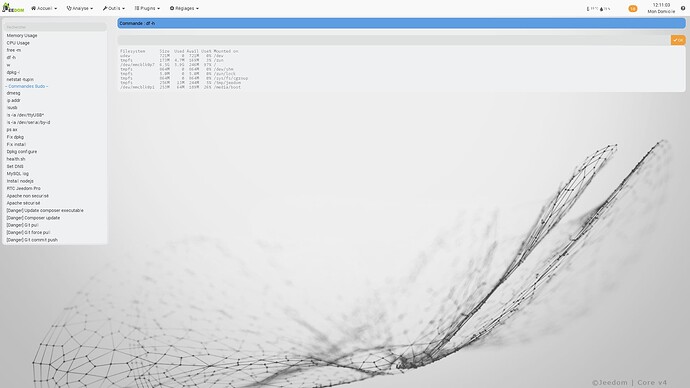Run the dpkg -l command
The width and height of the screenshot is (690, 388).
coord(13,72)
